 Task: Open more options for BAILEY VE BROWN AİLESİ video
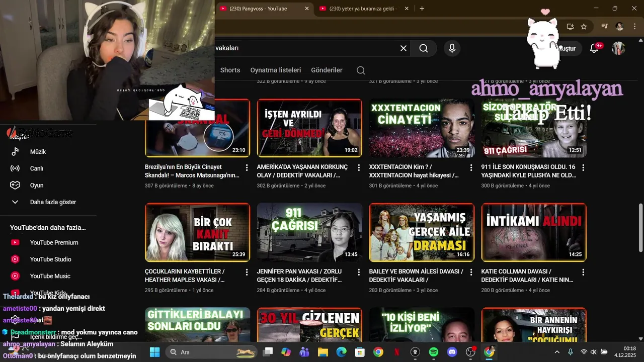click(471, 272)
